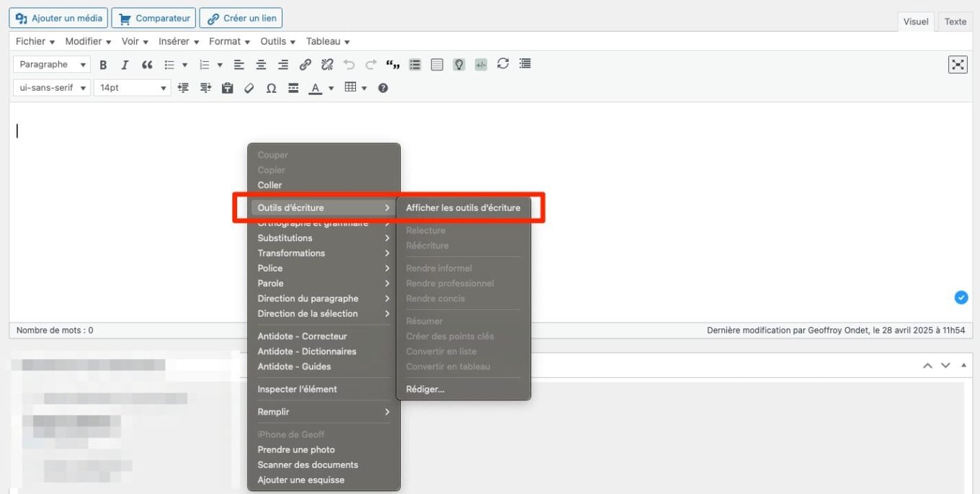The height and width of the screenshot is (494, 980).
Task: Open the Police submenu
Action: pyautogui.click(x=324, y=268)
